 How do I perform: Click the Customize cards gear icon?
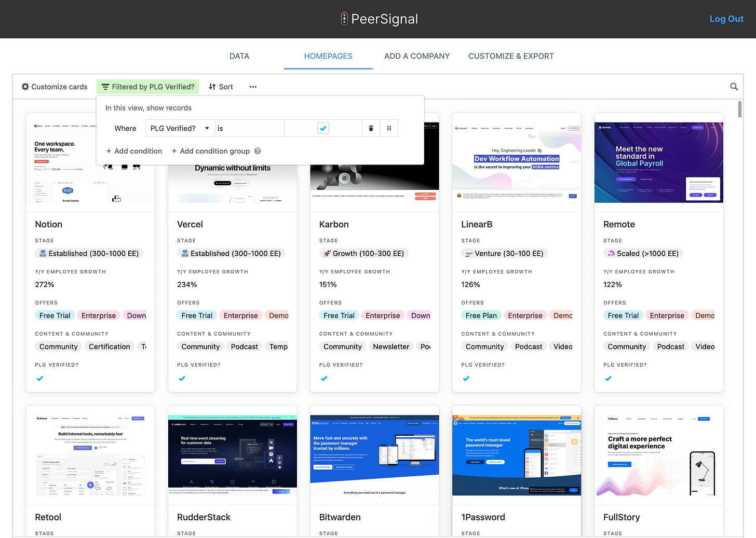coord(25,87)
